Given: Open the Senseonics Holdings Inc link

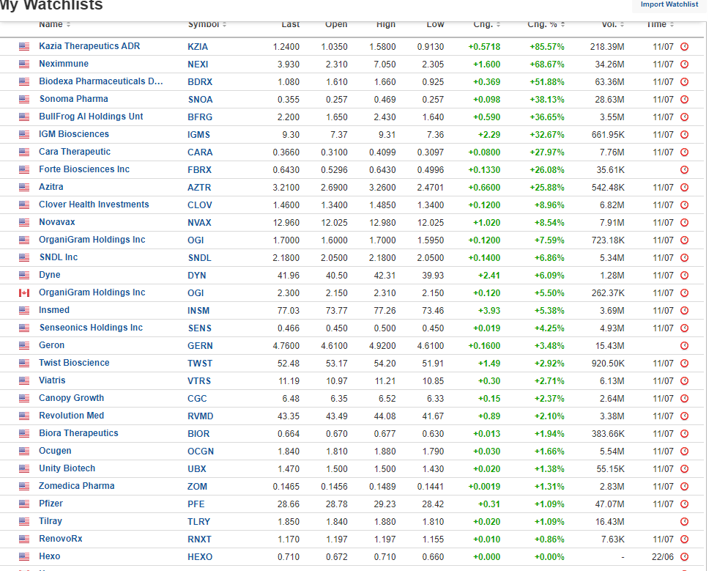Looking at the screenshot, I should tap(91, 328).
